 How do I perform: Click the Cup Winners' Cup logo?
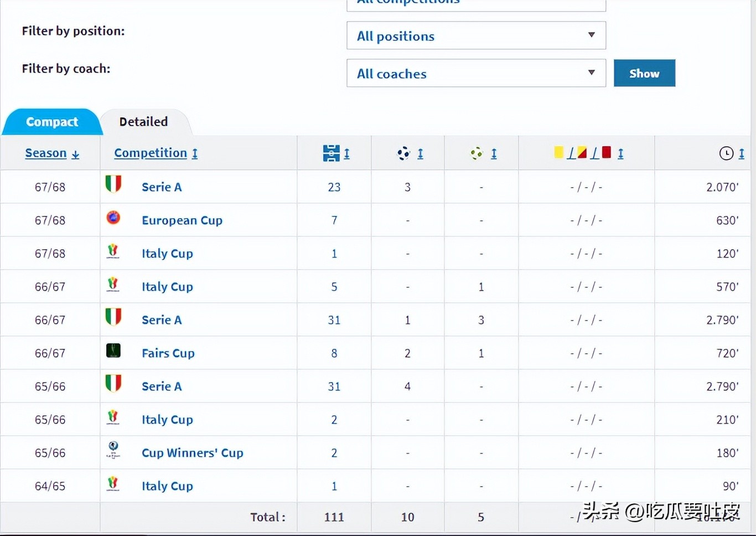click(113, 450)
